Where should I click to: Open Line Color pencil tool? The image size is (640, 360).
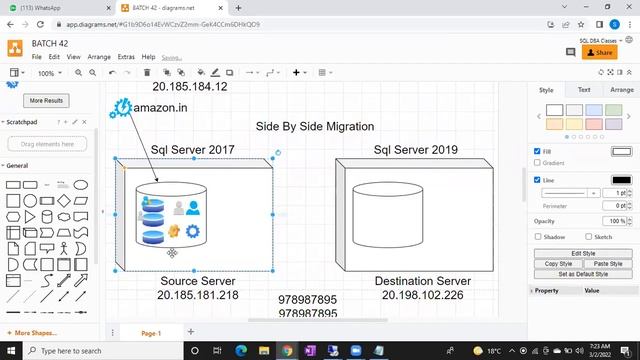215,73
